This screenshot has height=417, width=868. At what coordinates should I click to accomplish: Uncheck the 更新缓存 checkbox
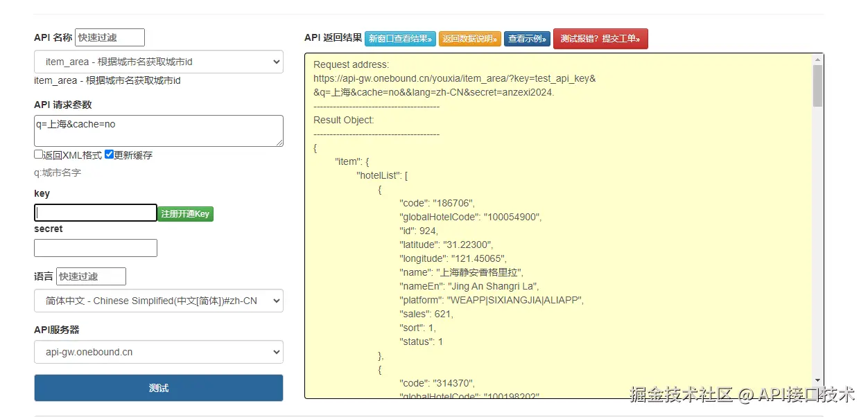(x=110, y=155)
